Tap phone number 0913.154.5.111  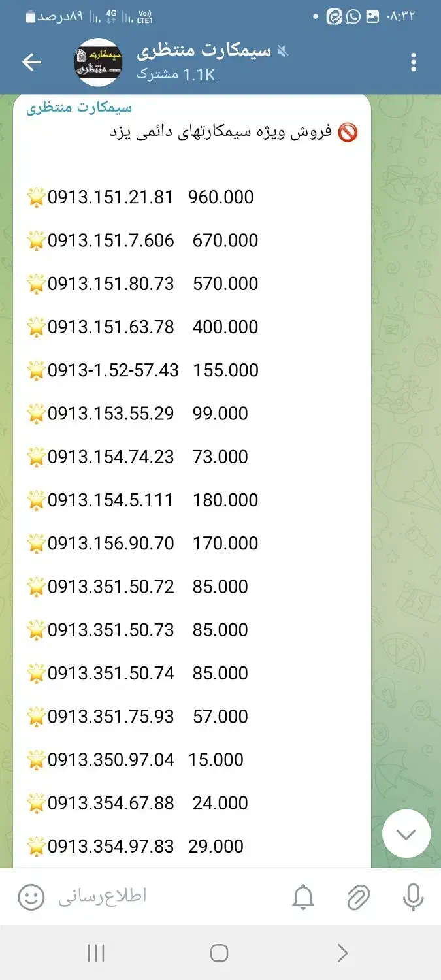point(110,500)
